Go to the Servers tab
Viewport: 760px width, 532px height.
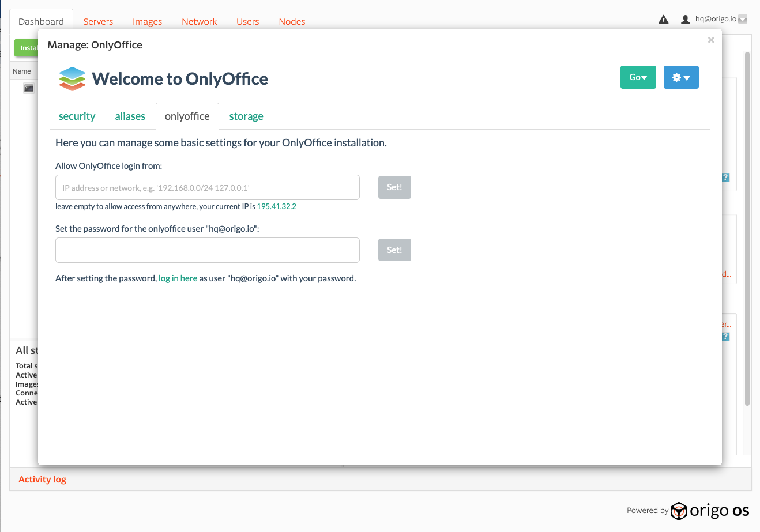coord(98,22)
